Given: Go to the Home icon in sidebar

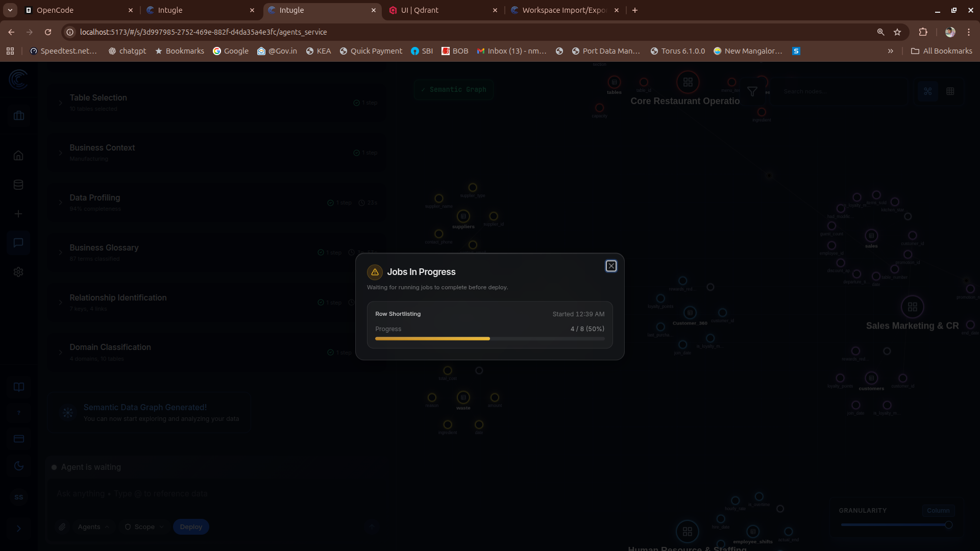Looking at the screenshot, I should [18, 156].
